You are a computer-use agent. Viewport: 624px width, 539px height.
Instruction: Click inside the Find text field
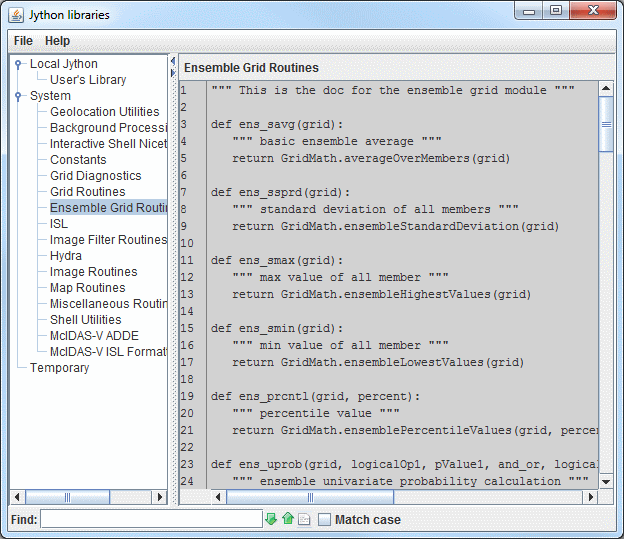pos(151,519)
